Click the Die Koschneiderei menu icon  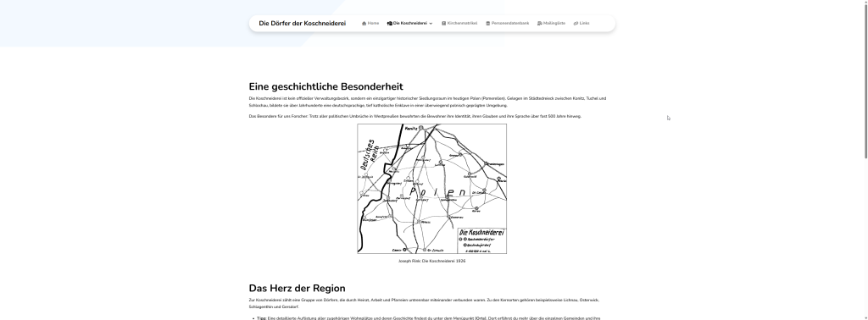pos(389,23)
